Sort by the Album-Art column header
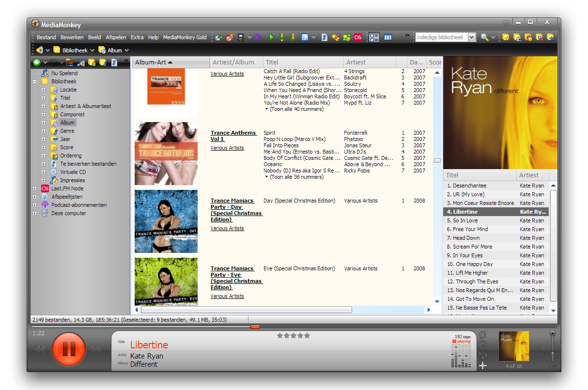 coord(170,62)
